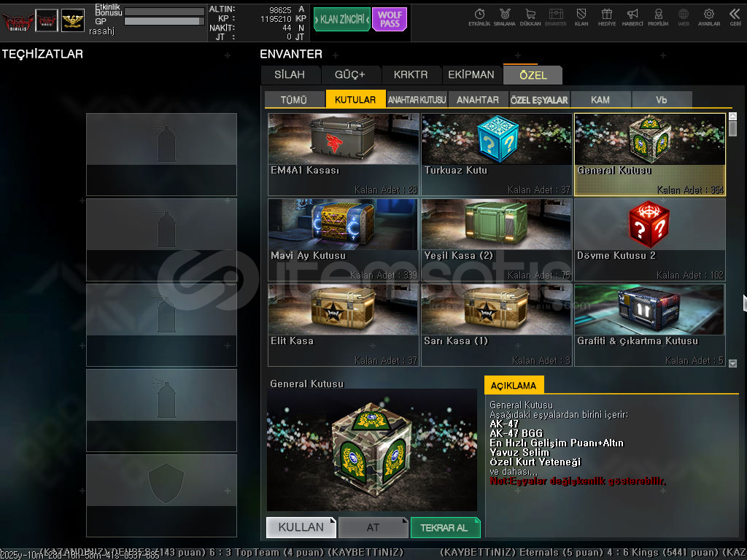Click the KULLAN button
The image size is (747, 560).
pos(301,527)
